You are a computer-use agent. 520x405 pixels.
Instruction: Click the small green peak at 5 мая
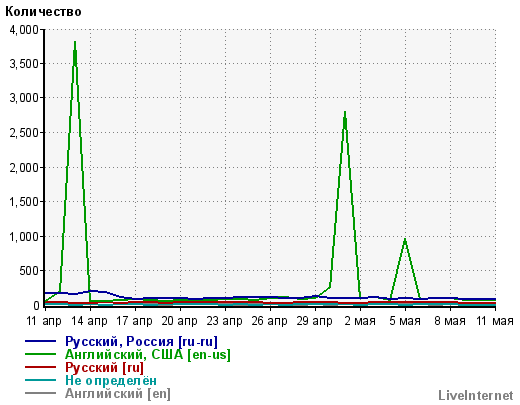click(x=405, y=239)
